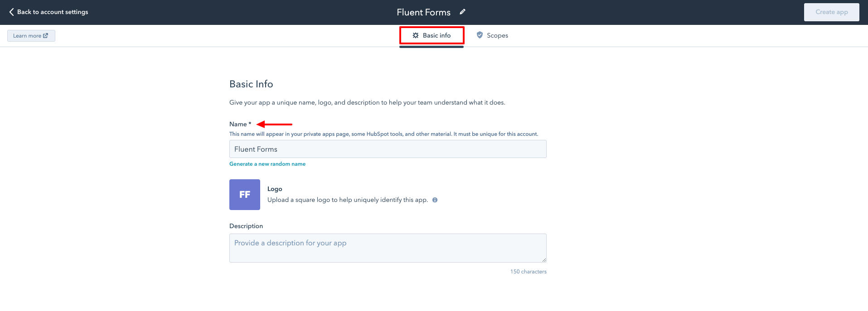Viewport: 868px width, 311px height.
Task: Click the Fluent Forms title in header
Action: click(x=423, y=12)
